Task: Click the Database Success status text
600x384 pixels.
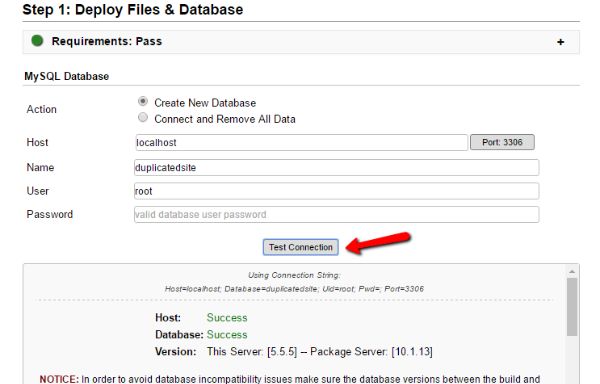Action: [227, 334]
